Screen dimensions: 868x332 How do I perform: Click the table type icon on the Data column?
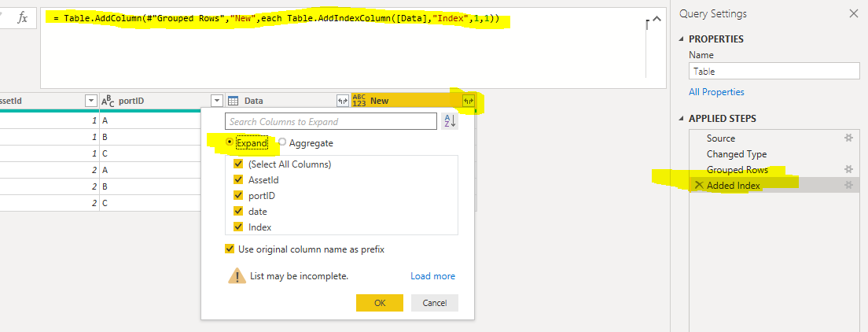click(x=234, y=101)
